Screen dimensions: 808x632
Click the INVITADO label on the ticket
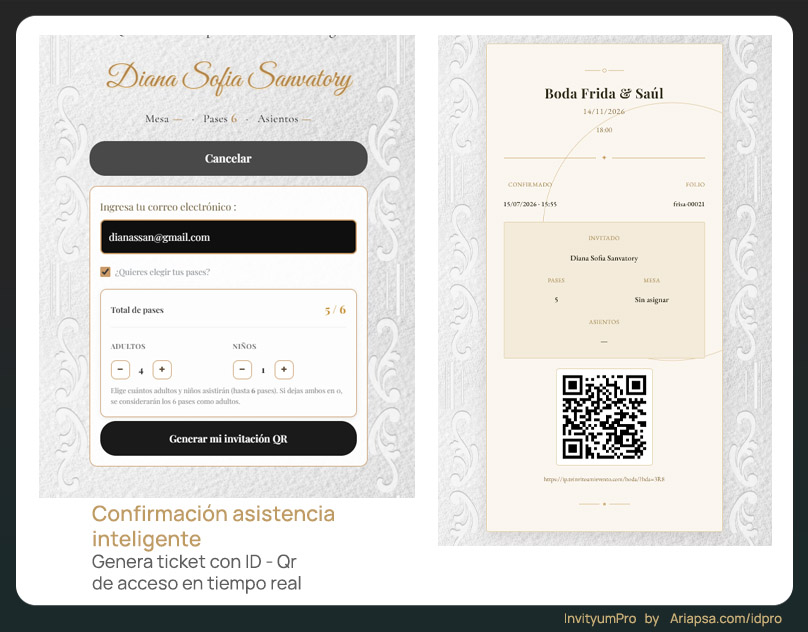[x=604, y=238]
